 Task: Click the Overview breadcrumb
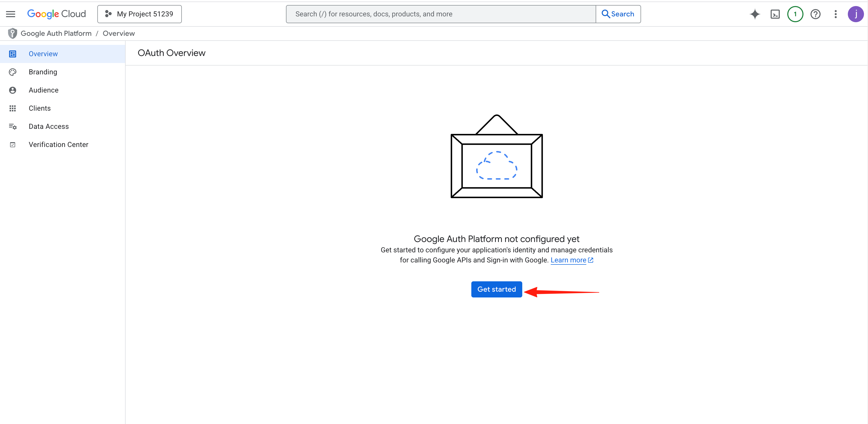click(x=119, y=33)
